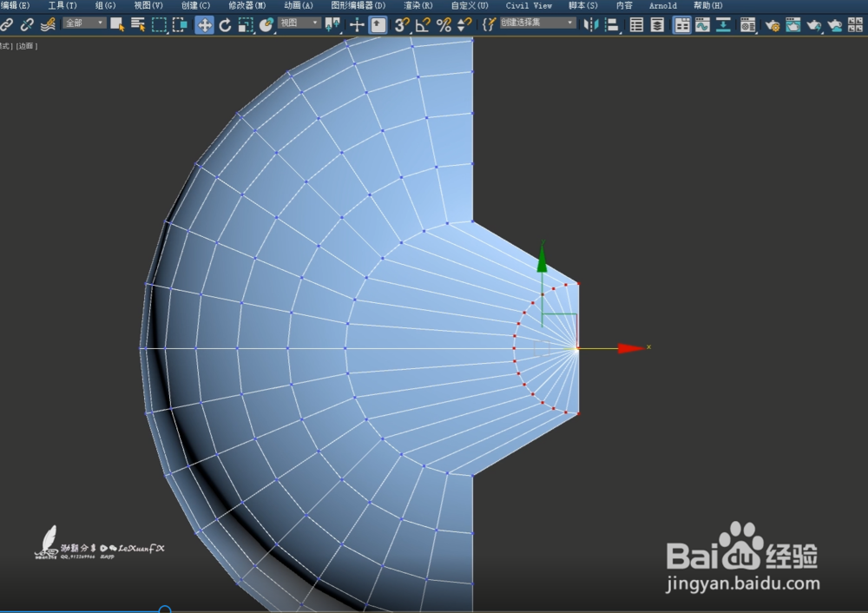This screenshot has height=613, width=868.
Task: Click the [边面] viewport shading label
Action: click(27, 46)
